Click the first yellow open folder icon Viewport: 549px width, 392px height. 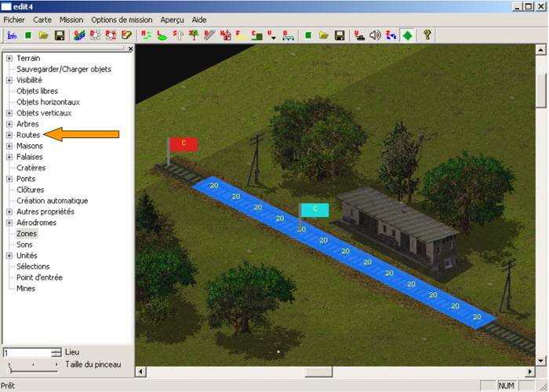pos(44,35)
